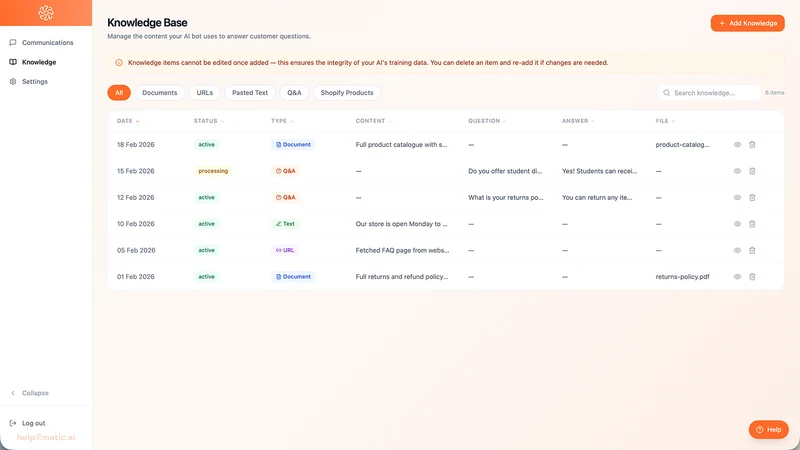Open the Knowledge sidebar section
This screenshot has height=450, width=800.
[33, 62]
